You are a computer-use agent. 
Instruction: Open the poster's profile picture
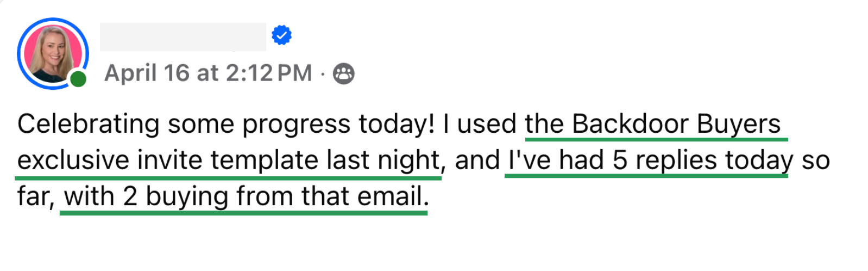[x=52, y=53]
